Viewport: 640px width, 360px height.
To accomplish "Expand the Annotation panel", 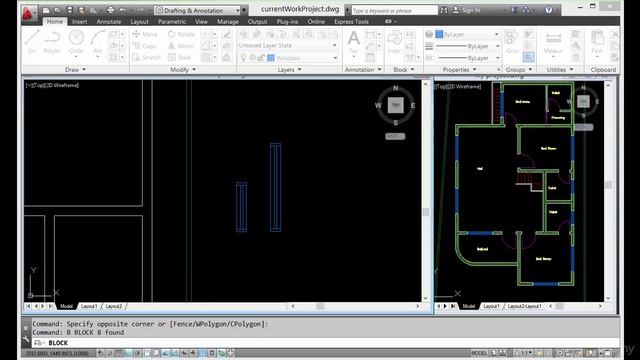I will pos(363,70).
